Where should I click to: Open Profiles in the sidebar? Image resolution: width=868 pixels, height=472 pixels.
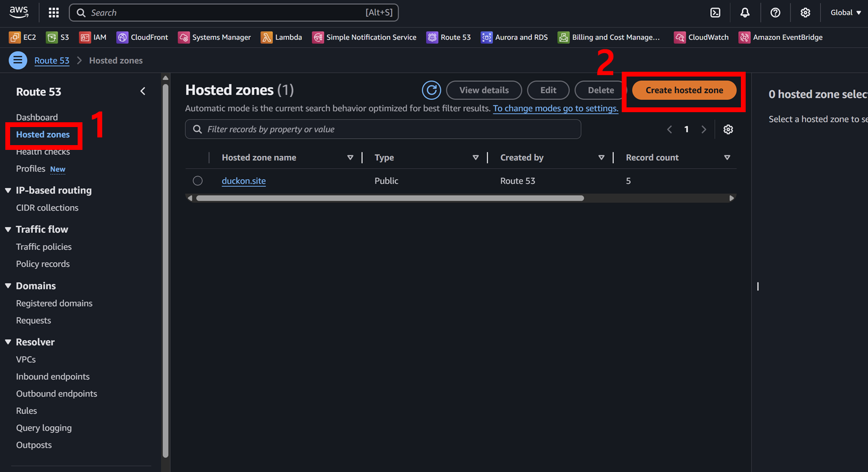30,168
